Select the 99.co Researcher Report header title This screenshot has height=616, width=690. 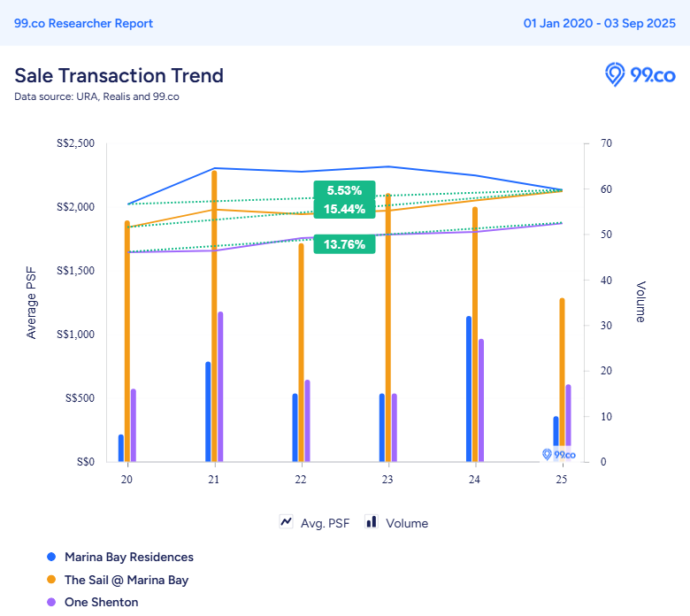click(83, 23)
